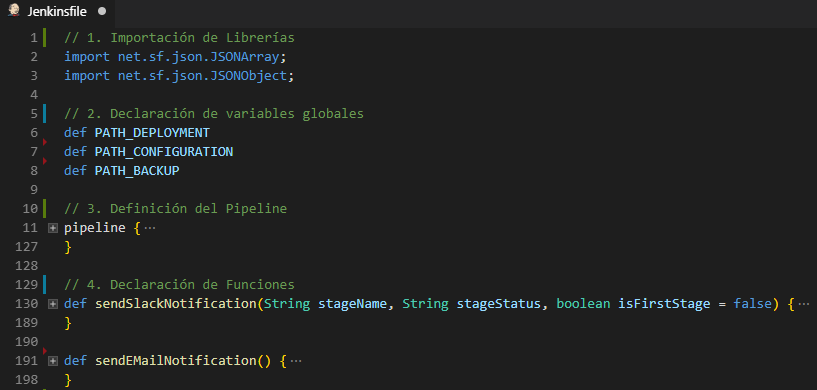Click the folded ellipsis ending the sendSlackNotification line
The height and width of the screenshot is (390, 817).
pyautogui.click(x=804, y=304)
